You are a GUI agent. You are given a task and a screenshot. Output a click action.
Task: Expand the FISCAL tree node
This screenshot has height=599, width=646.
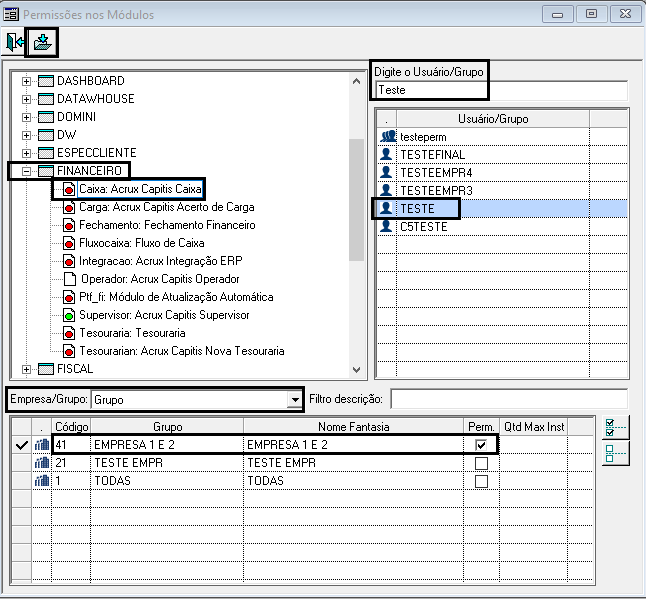(26, 370)
